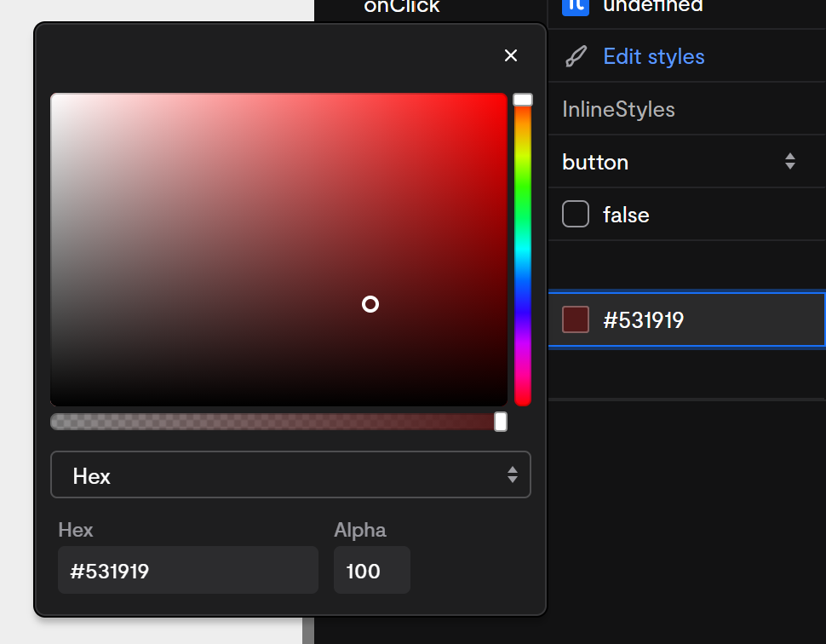Open the Edit styles link

(654, 56)
